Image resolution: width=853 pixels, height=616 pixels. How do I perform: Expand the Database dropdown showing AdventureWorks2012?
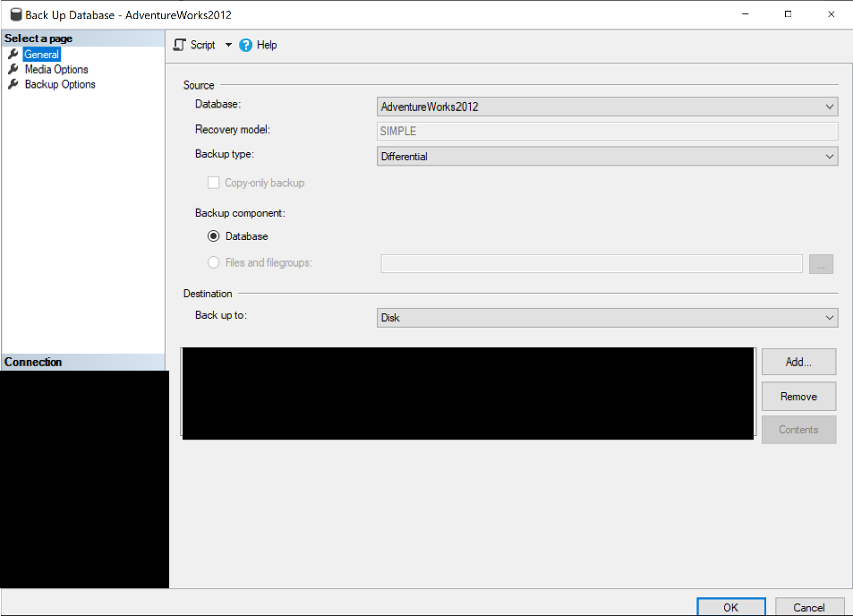pyautogui.click(x=607, y=107)
